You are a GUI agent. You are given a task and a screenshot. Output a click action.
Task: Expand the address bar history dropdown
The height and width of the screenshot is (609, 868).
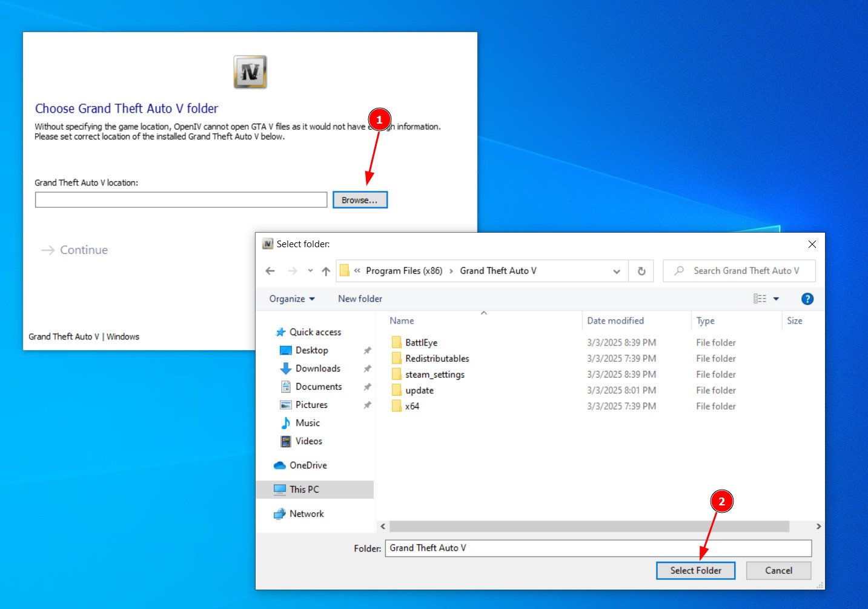pyautogui.click(x=617, y=271)
